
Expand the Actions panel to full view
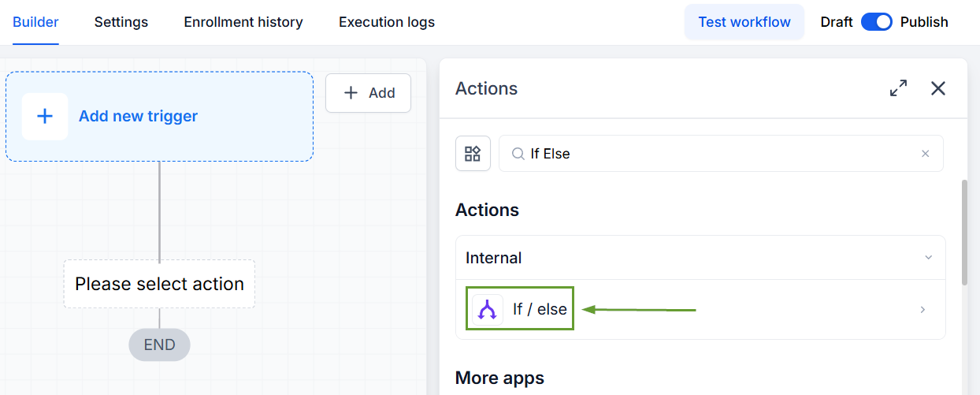(x=898, y=88)
